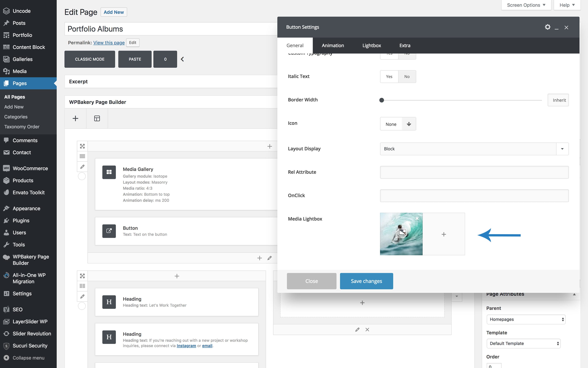Open the View this page permalink

coord(109,43)
